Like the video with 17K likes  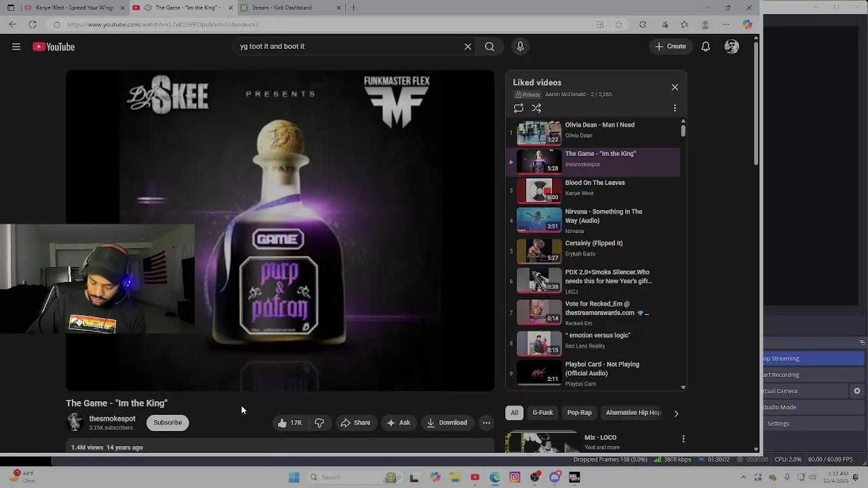point(290,423)
